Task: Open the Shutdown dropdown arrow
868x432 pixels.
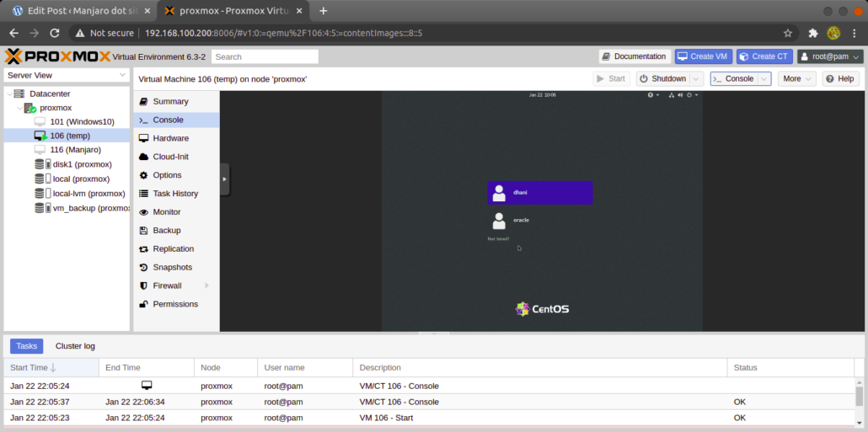Action: coord(698,79)
